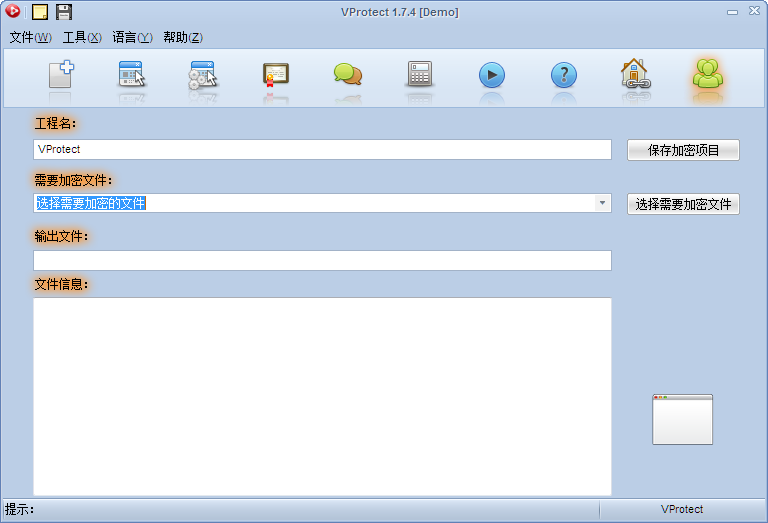768x523 pixels.
Task: Click the 选择需要加密文件 button
Action: pos(683,204)
